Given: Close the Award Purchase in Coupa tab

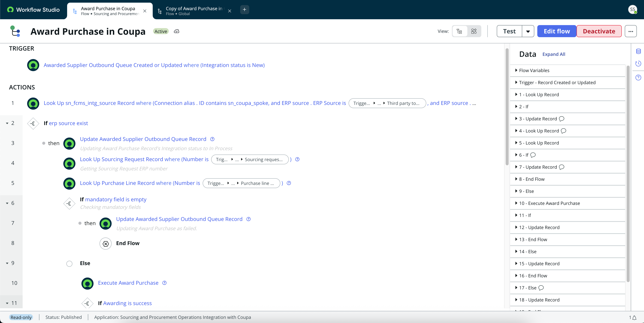Looking at the screenshot, I should coord(145,11).
